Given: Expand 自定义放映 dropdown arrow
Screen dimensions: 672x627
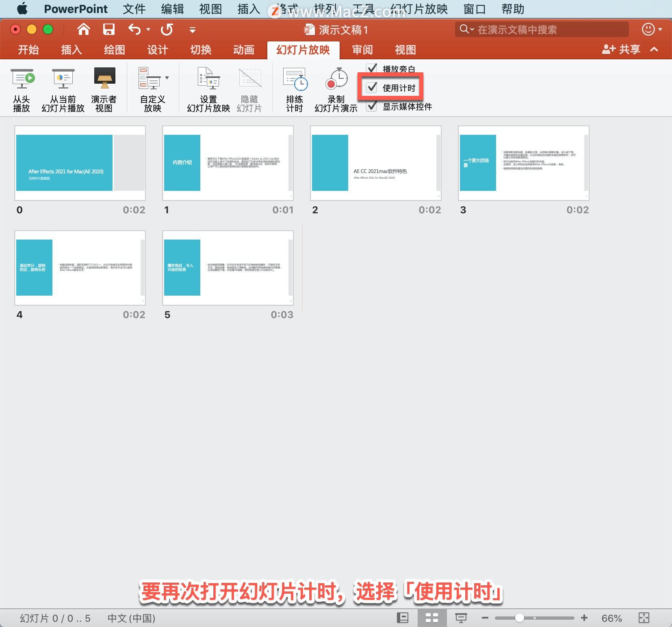Looking at the screenshot, I should [167, 78].
